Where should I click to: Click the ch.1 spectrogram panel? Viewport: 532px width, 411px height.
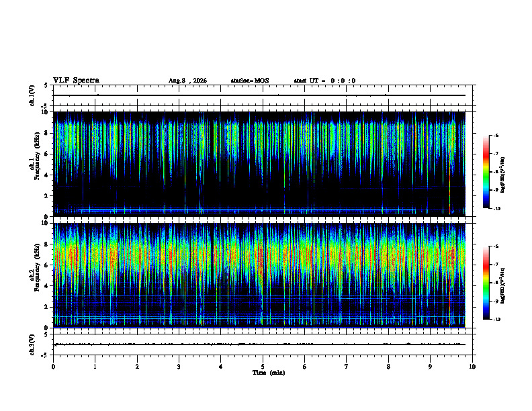click(259, 164)
